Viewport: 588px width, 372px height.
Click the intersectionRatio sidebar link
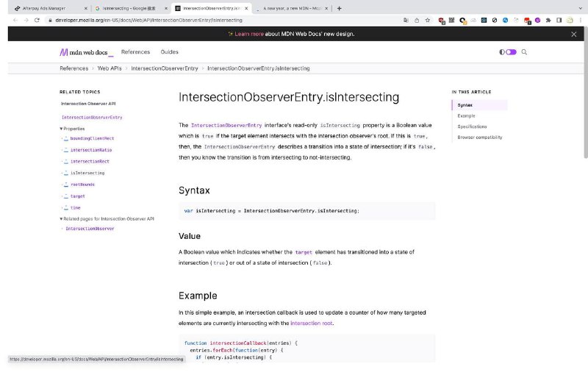click(x=90, y=150)
